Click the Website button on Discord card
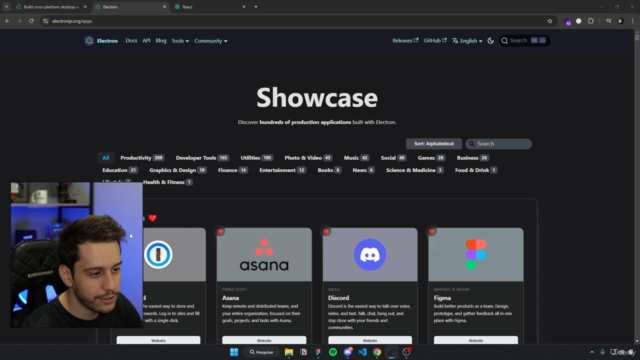 [x=370, y=340]
